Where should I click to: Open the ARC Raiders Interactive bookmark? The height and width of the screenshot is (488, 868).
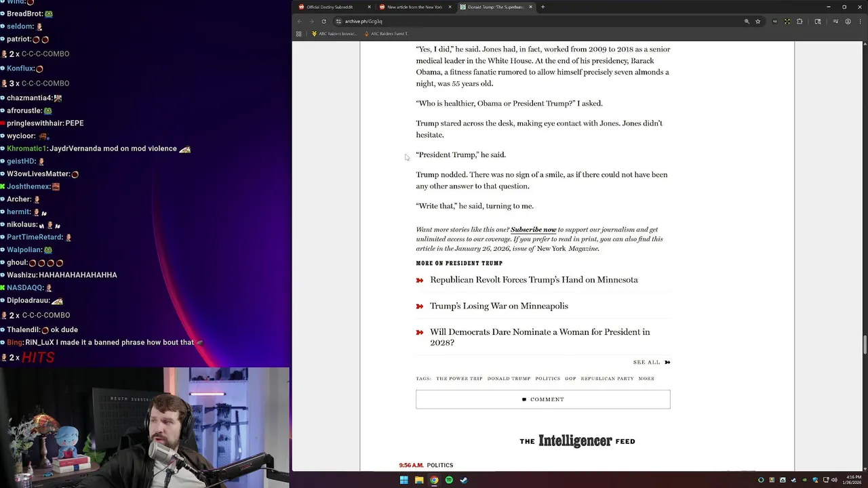tap(334, 33)
